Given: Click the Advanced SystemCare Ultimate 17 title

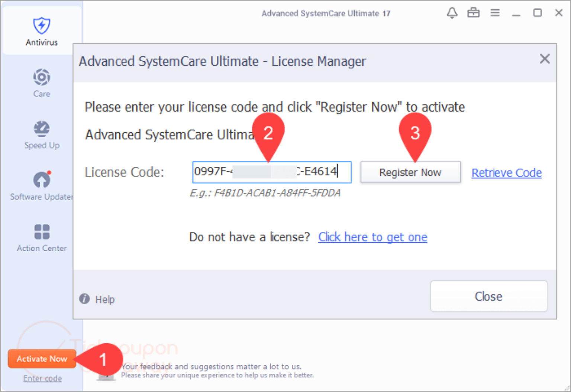Looking at the screenshot, I should (326, 13).
